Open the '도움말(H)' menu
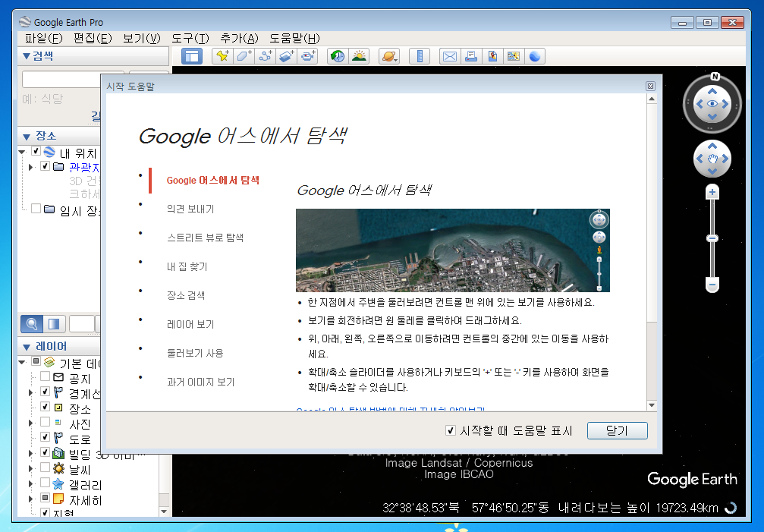This screenshot has height=532, width=764. tap(295, 38)
